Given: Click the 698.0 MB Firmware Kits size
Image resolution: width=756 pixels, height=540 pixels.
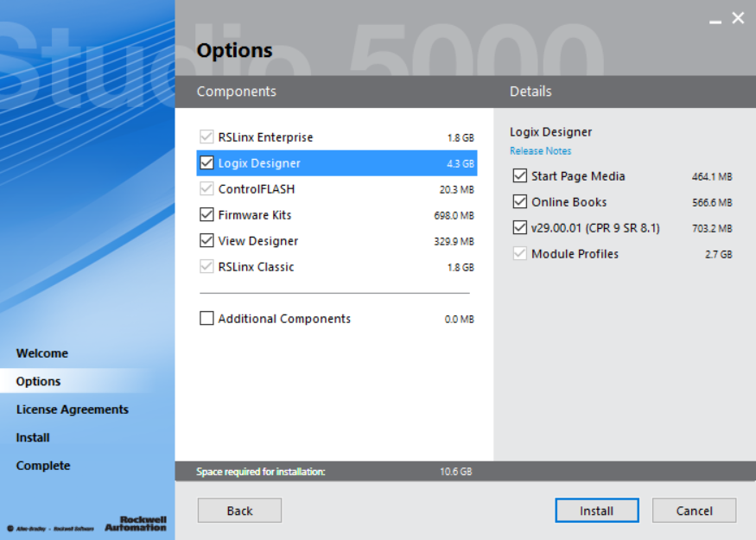Looking at the screenshot, I should click(454, 215).
